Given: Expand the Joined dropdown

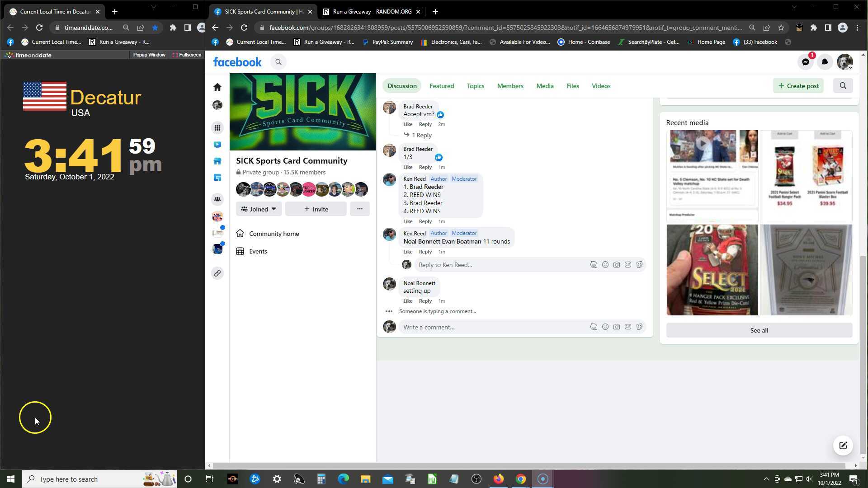Looking at the screenshot, I should 259,209.
